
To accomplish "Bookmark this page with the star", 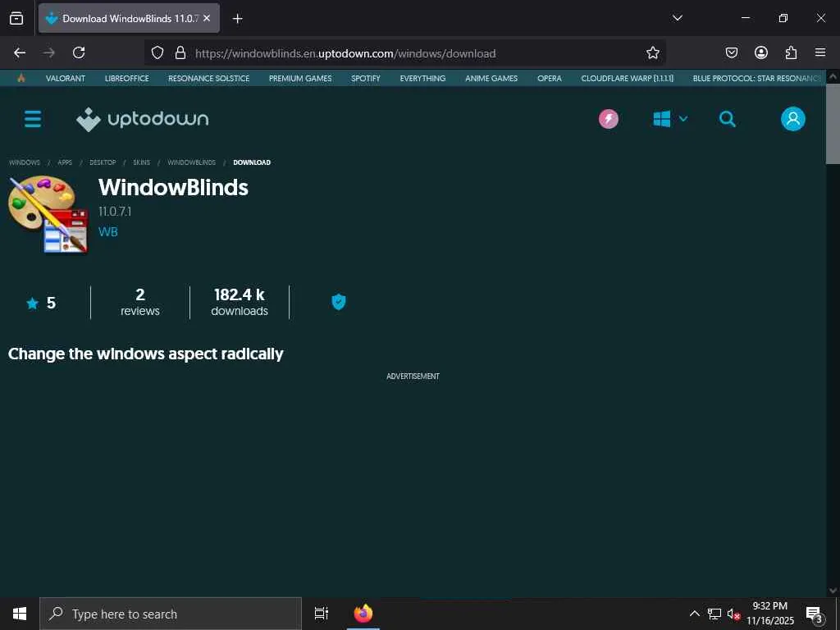I will pos(652,52).
